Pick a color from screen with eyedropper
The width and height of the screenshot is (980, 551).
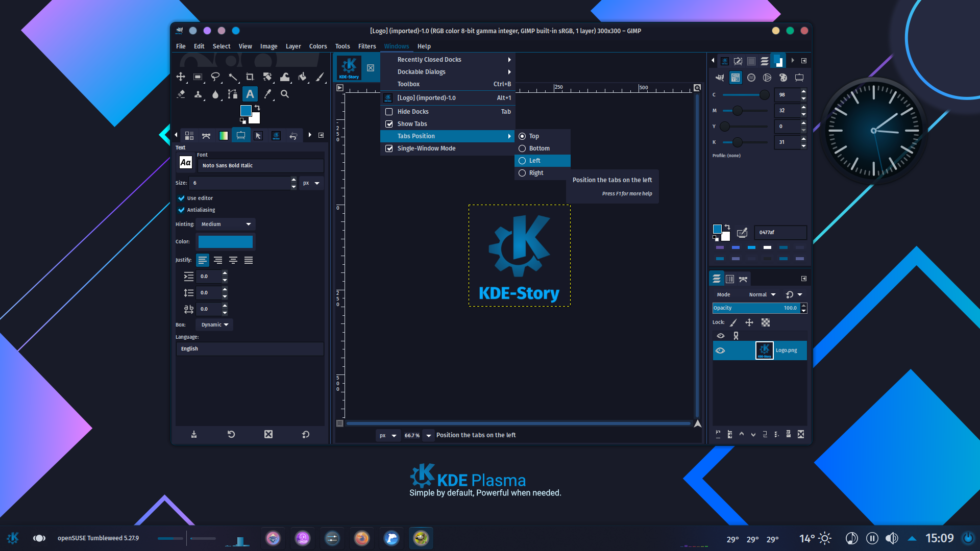click(x=742, y=233)
